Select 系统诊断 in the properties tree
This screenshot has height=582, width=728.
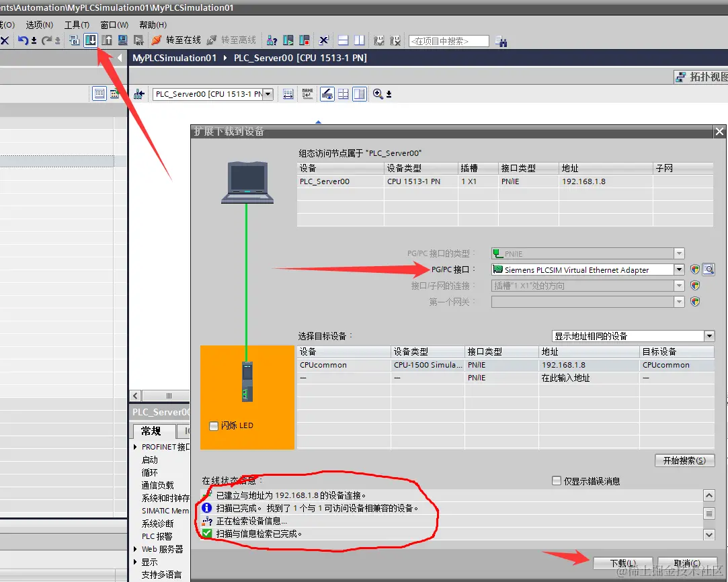157,524
